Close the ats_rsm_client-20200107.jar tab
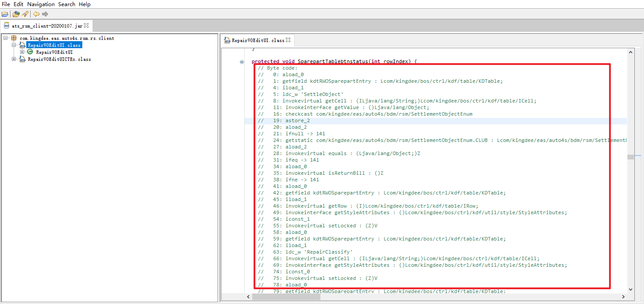The height and width of the screenshot is (304, 644). click(x=87, y=25)
